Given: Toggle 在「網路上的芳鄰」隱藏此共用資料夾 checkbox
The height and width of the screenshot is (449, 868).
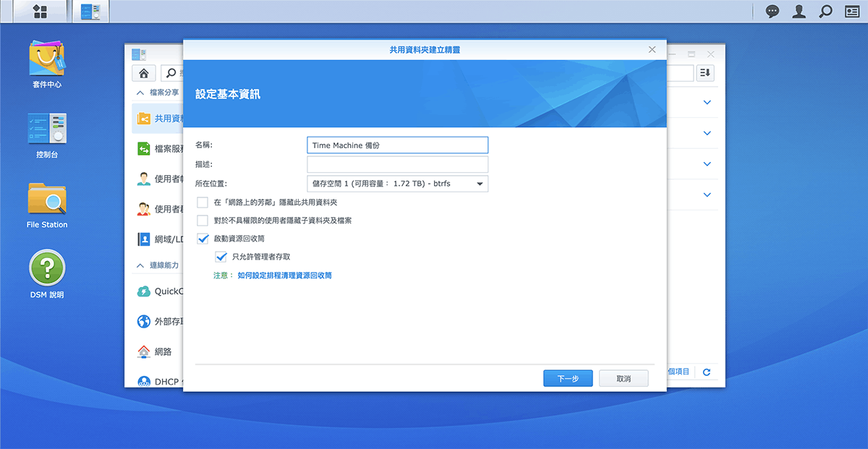Looking at the screenshot, I should point(203,202).
